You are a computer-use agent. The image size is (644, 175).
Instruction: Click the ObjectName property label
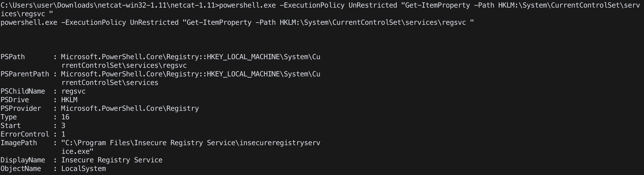[x=21, y=169]
